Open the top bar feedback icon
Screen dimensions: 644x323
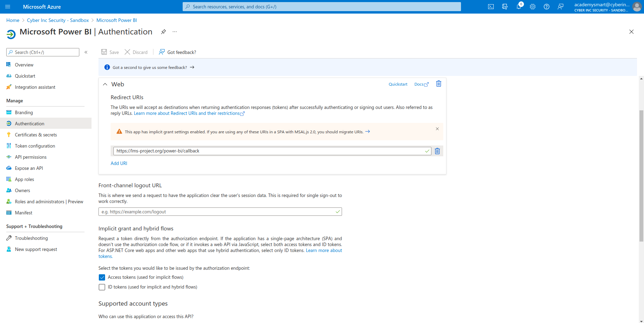(560, 7)
